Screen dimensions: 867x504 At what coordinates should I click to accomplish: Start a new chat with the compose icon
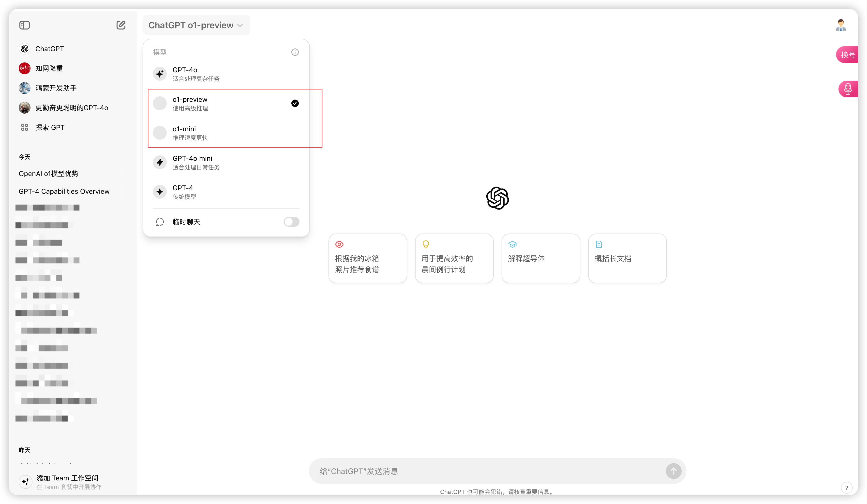[121, 25]
